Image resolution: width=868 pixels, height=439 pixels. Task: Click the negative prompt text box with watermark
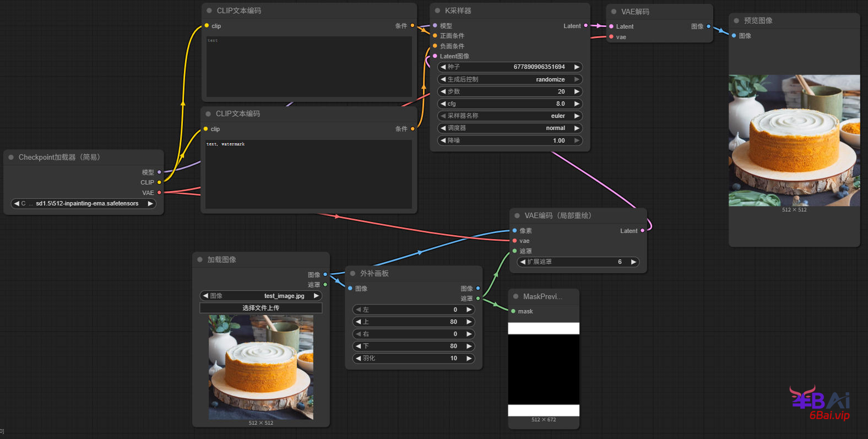pyautogui.click(x=308, y=174)
